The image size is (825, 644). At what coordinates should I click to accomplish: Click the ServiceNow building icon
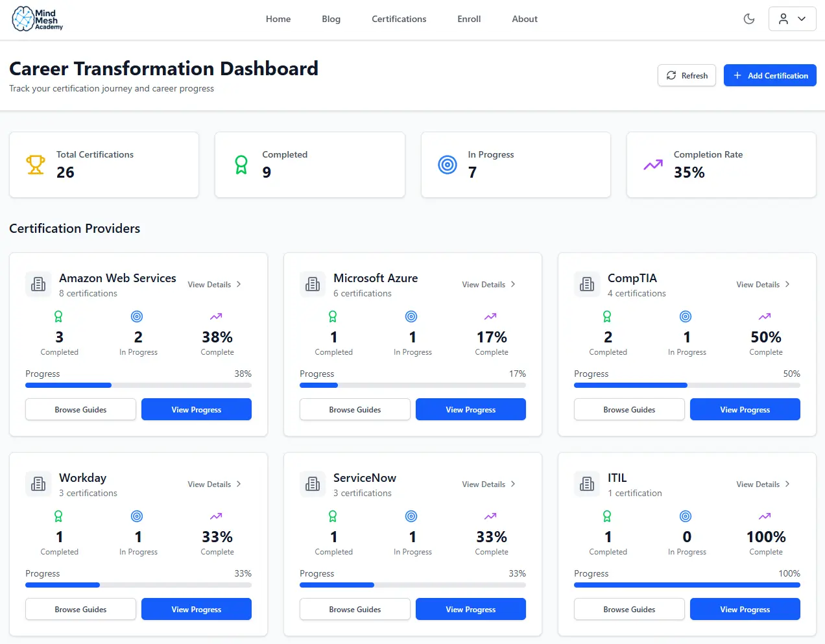tap(313, 484)
